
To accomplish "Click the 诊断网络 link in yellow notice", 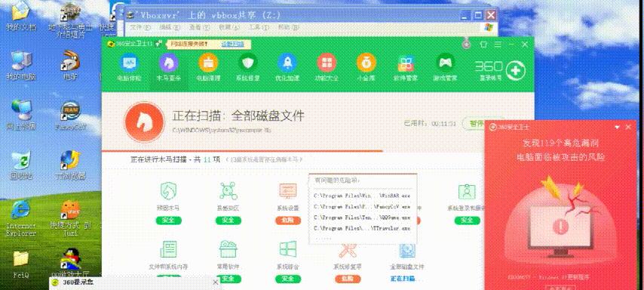I will click(x=232, y=44).
